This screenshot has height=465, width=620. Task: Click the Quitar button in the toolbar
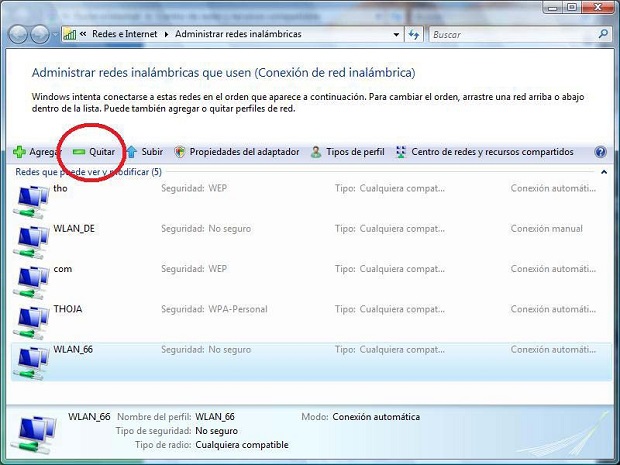tap(94, 152)
